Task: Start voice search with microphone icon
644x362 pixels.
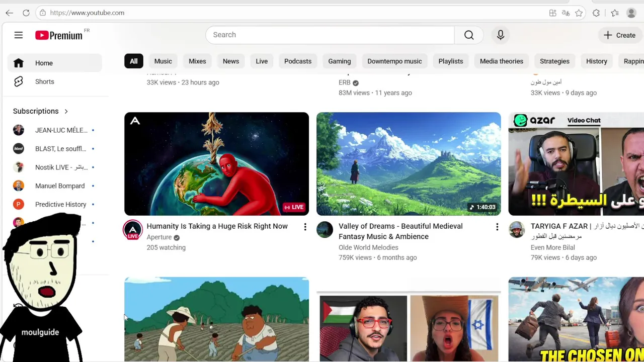Action: coord(501,35)
